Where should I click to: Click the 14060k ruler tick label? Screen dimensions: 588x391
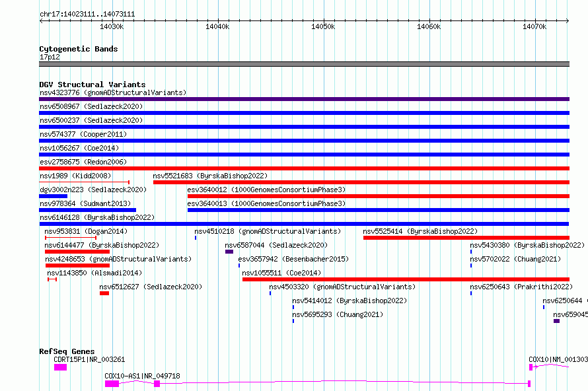click(429, 26)
